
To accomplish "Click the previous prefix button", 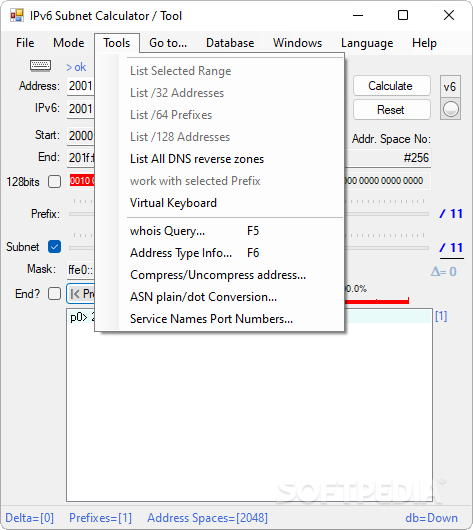I will click(x=81, y=293).
